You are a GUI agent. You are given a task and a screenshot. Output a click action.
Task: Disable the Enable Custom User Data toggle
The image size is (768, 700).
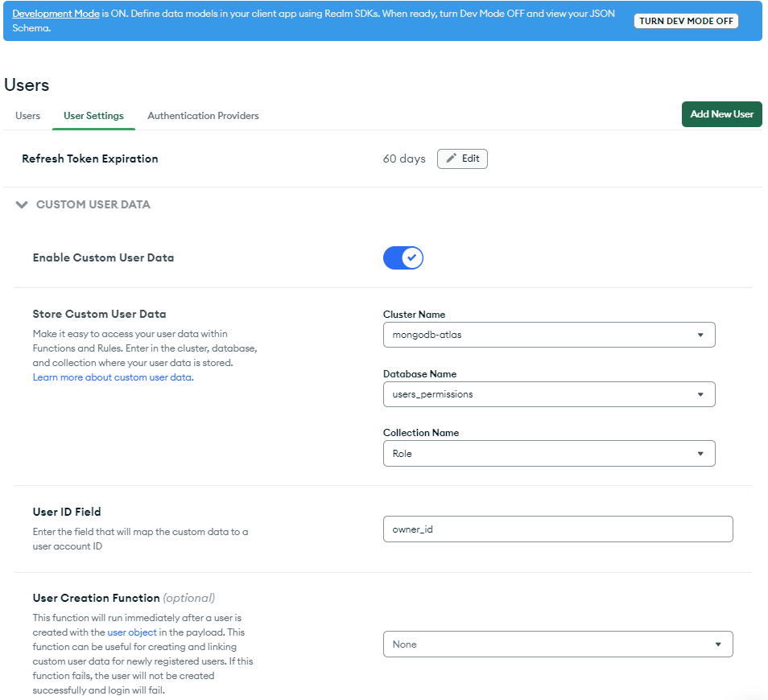point(403,257)
